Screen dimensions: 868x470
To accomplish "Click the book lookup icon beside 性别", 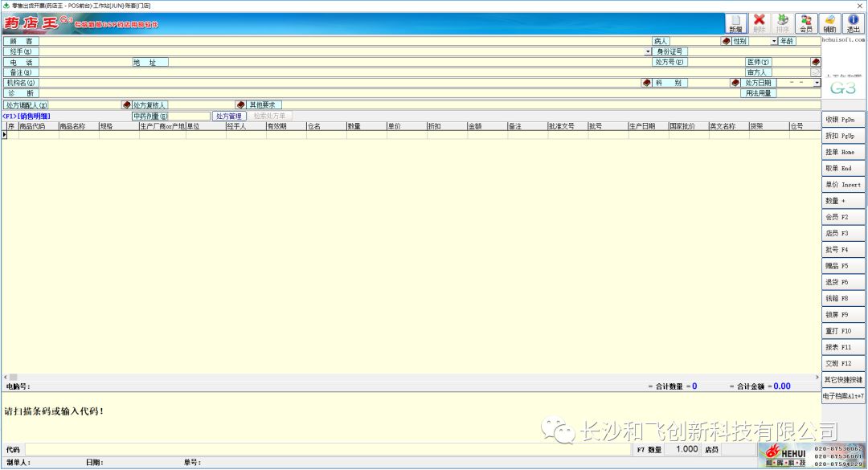I will coord(727,41).
